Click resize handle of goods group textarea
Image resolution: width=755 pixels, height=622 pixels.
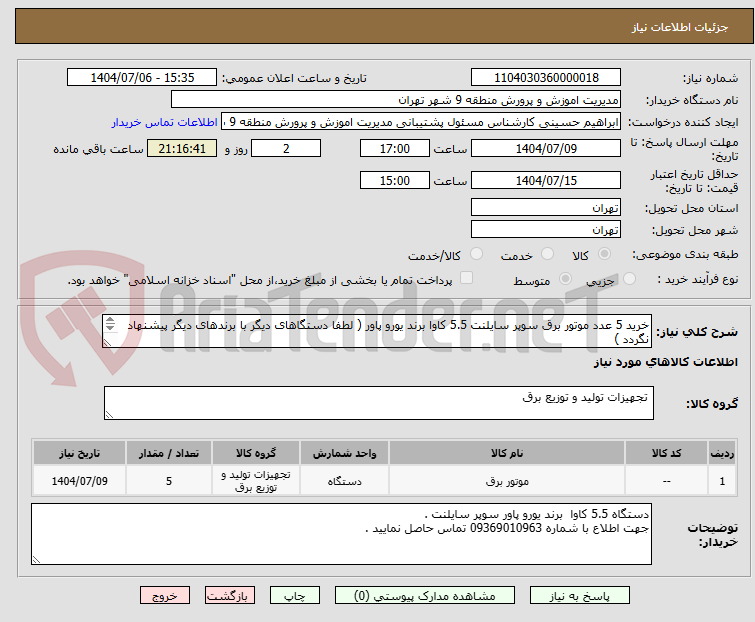pyautogui.click(x=110, y=414)
